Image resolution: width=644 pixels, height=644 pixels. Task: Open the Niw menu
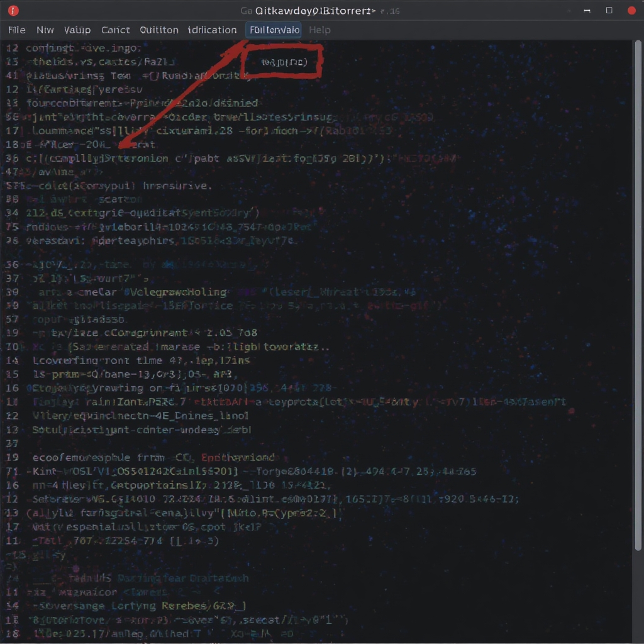click(x=45, y=30)
